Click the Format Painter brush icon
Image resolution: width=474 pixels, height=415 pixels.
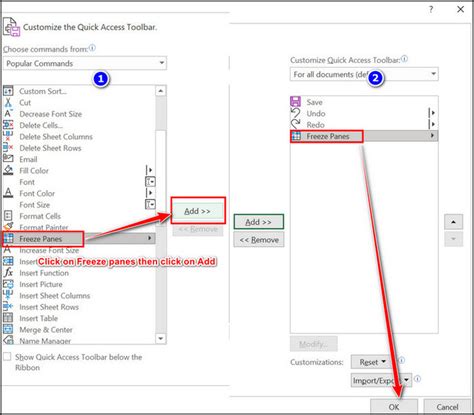coord(8,227)
